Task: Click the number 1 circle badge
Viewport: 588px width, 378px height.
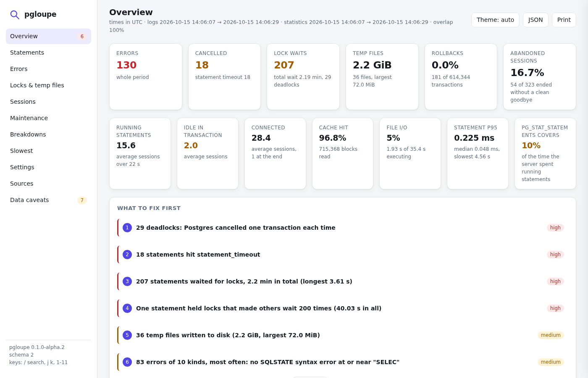Action: [127, 228]
